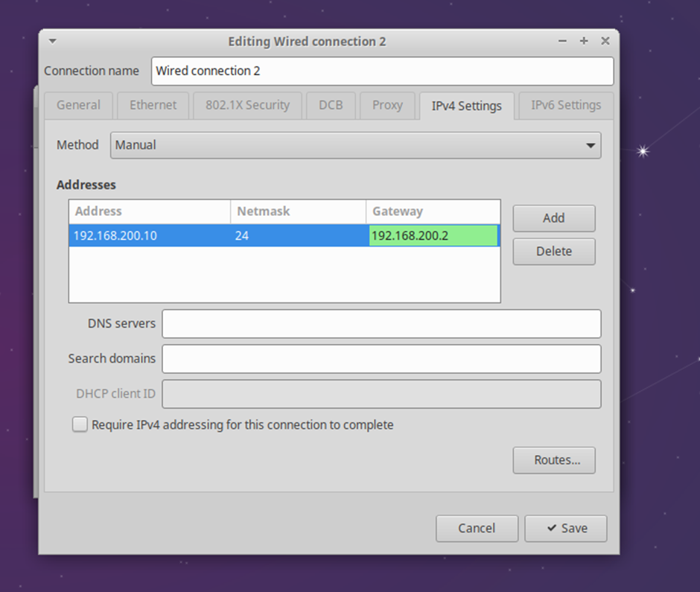Click the Address column header
Viewport: 700px width, 592px height.
150,211
